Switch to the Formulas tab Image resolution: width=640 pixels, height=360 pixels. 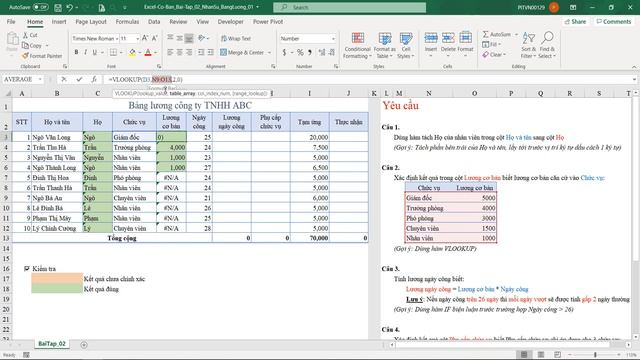tap(127, 22)
